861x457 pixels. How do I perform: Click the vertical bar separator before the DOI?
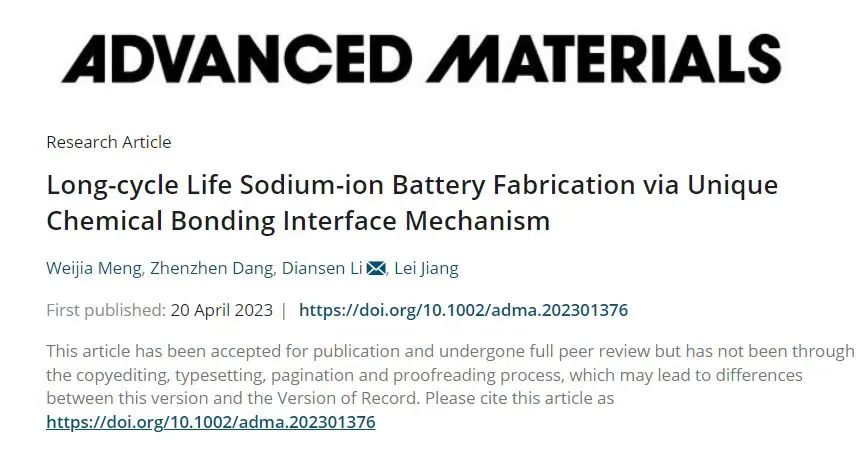click(284, 310)
